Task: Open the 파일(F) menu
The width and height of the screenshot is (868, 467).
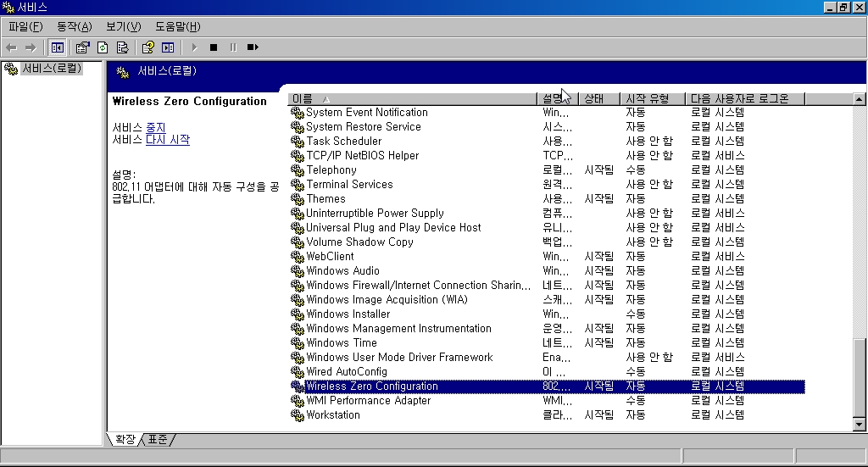Action: (25, 26)
